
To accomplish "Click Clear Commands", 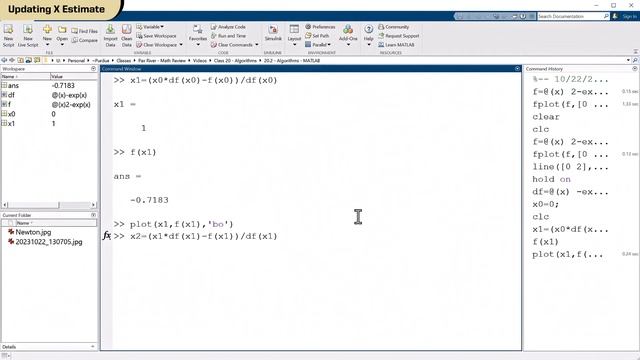I will coord(231,45).
